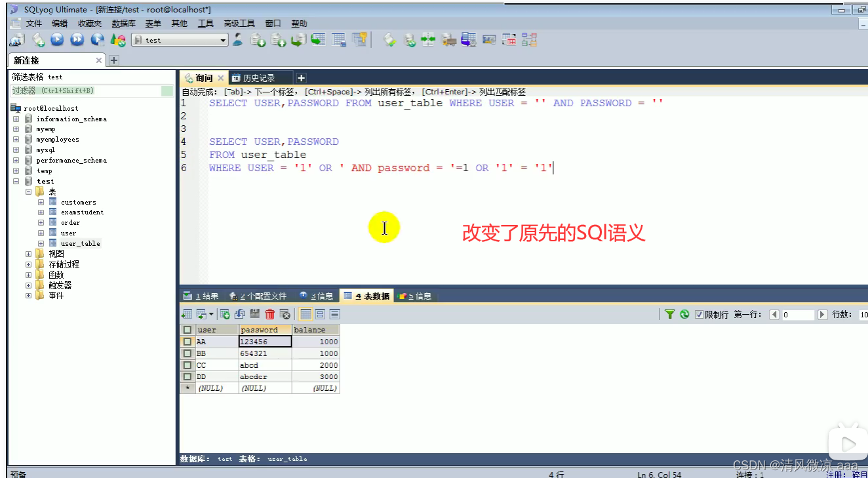Click the balance column header
The width and height of the screenshot is (868, 478).
[316, 330]
